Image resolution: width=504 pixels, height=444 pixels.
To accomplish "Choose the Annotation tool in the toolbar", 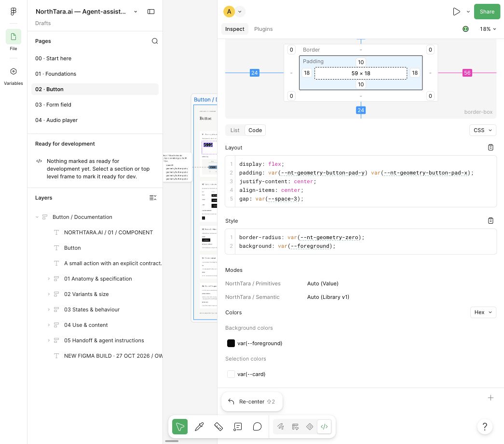I will click(x=238, y=427).
